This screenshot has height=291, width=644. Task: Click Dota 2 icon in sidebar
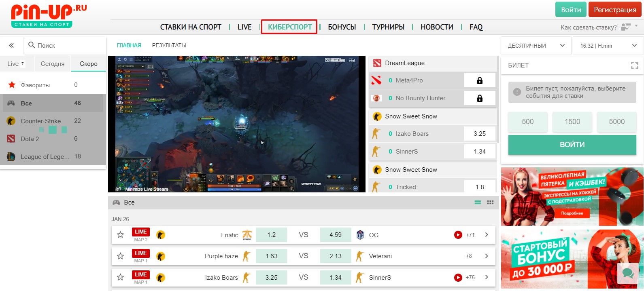click(11, 139)
